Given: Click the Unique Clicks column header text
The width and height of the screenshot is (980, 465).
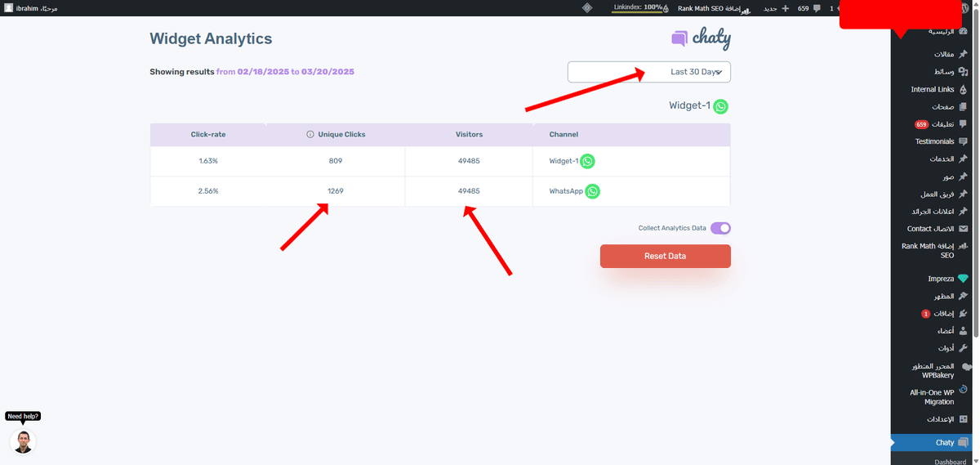Looking at the screenshot, I should (341, 134).
